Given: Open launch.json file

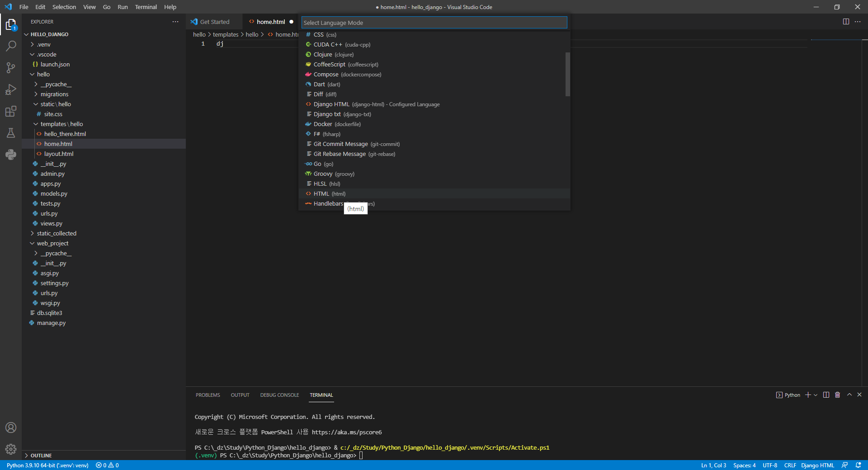Looking at the screenshot, I should click(104, 65).
